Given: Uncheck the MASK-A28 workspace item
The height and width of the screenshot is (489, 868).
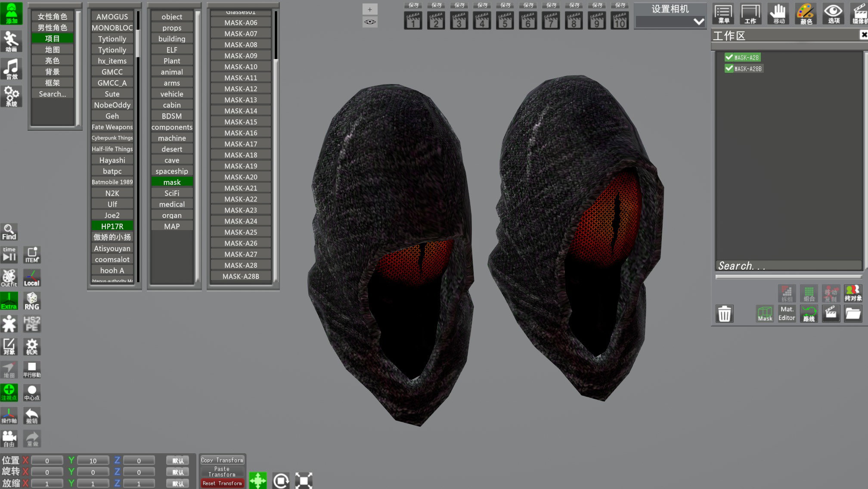Looking at the screenshot, I should (x=729, y=57).
